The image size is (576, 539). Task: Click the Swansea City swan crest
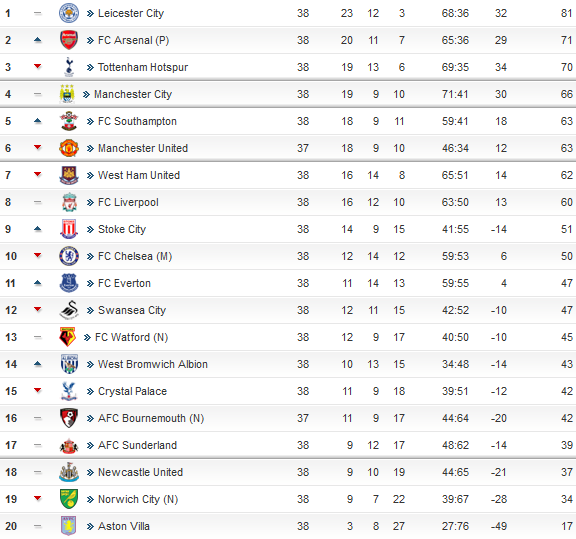pos(69,310)
